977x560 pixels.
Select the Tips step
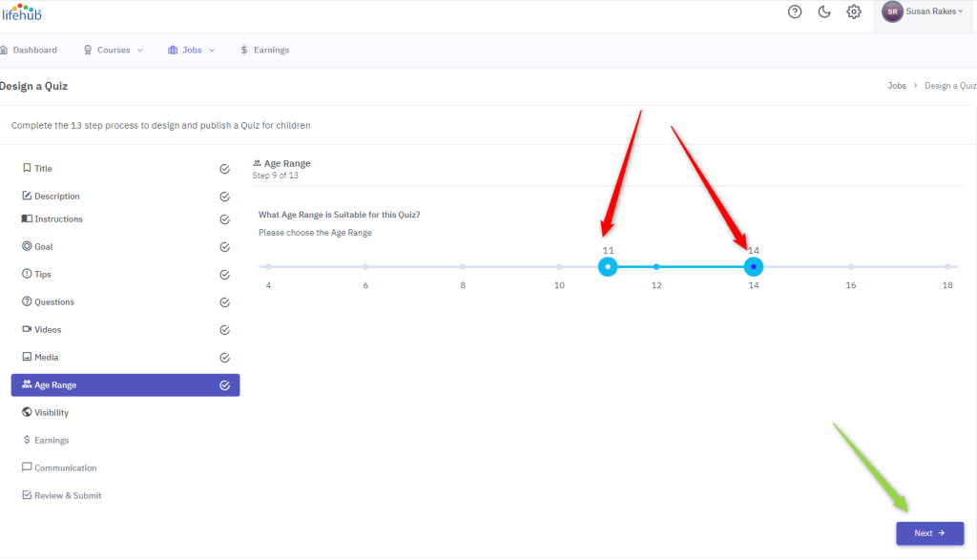tap(125, 274)
